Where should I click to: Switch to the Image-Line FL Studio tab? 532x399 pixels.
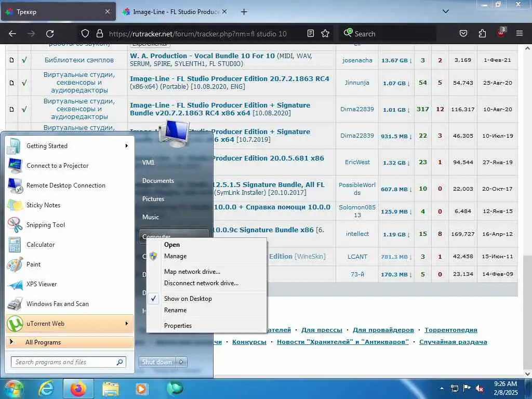(175, 11)
